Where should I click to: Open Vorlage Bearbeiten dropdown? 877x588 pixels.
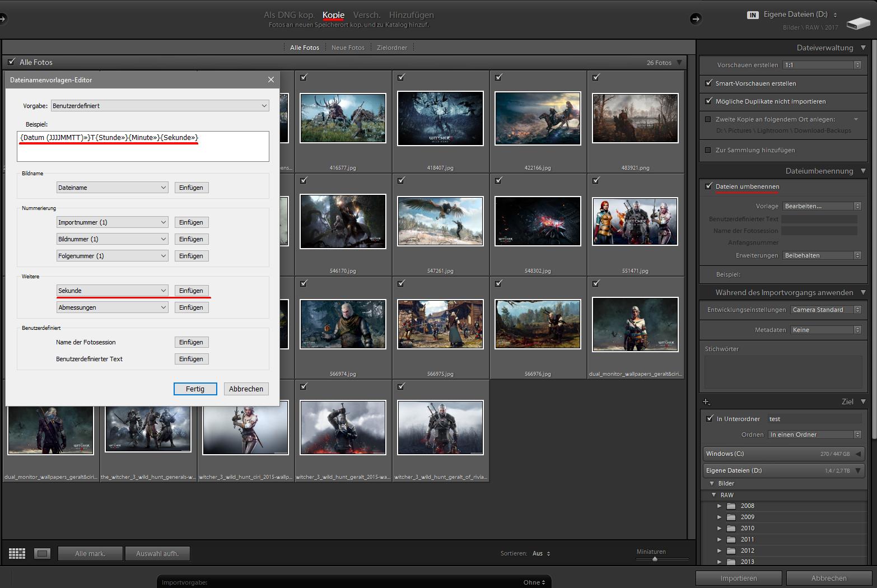pos(822,206)
